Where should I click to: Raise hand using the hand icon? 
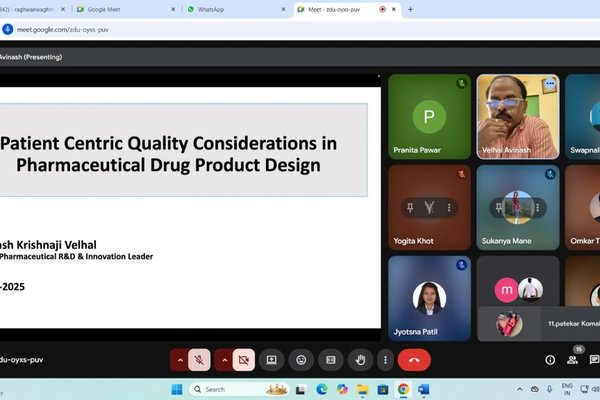click(360, 359)
